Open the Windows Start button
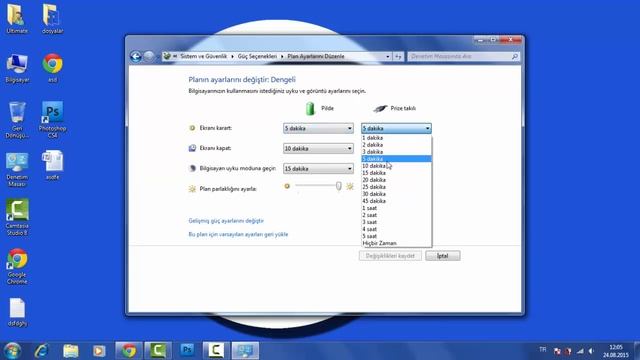Image resolution: width=640 pixels, height=360 pixels. 12,351
